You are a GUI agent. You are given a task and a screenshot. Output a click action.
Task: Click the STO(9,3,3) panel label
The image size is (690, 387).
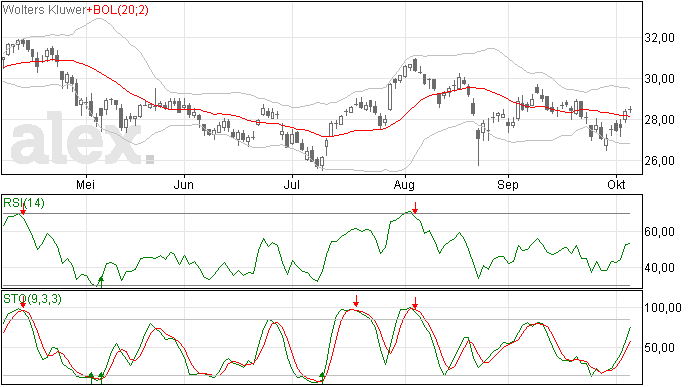click(x=33, y=299)
